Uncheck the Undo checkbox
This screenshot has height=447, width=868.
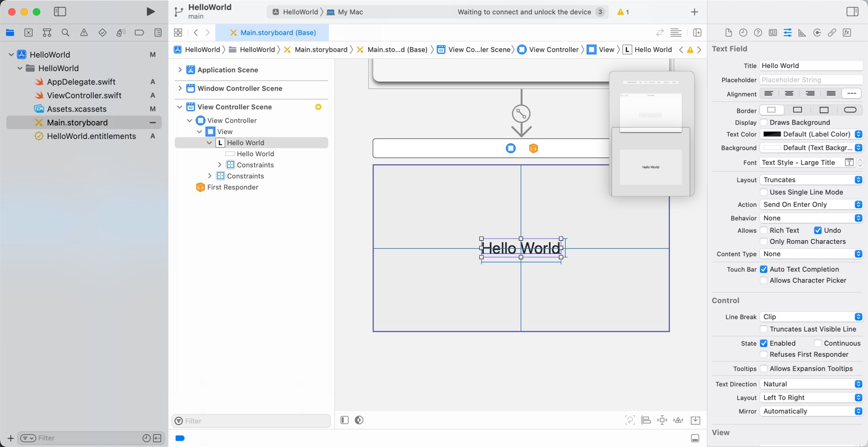click(817, 230)
